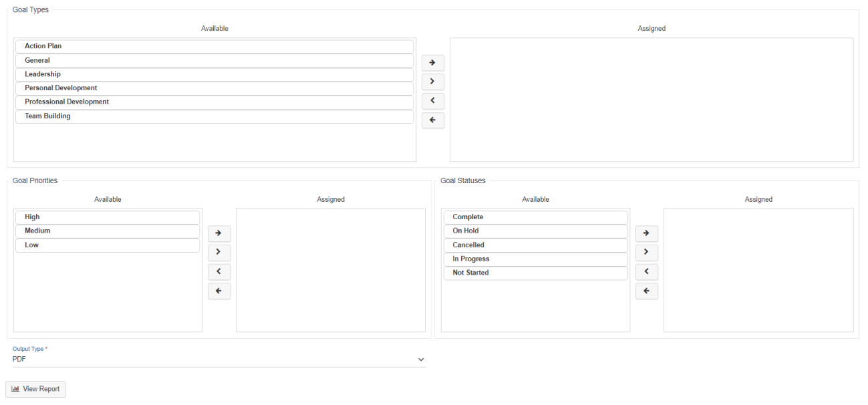Choose Professional Development goal type
Image resolution: width=868 pixels, height=405 pixels.
click(x=214, y=102)
